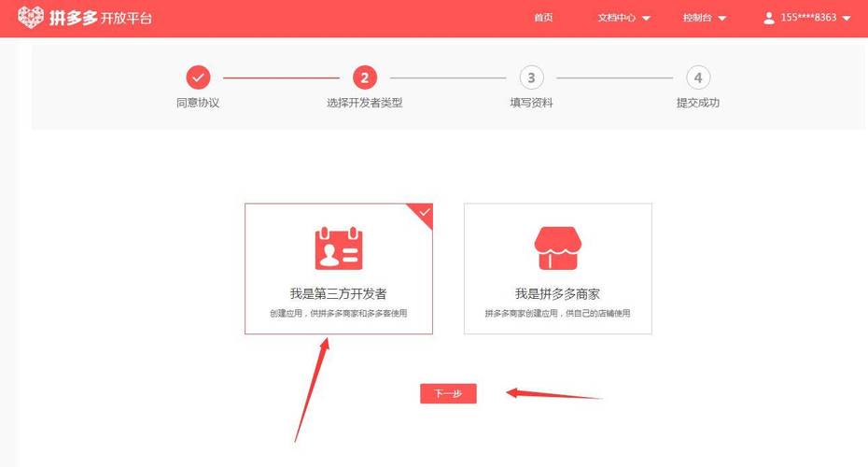868x467 pixels.
Task: Click the user avatar icon
Action: [x=768, y=19]
